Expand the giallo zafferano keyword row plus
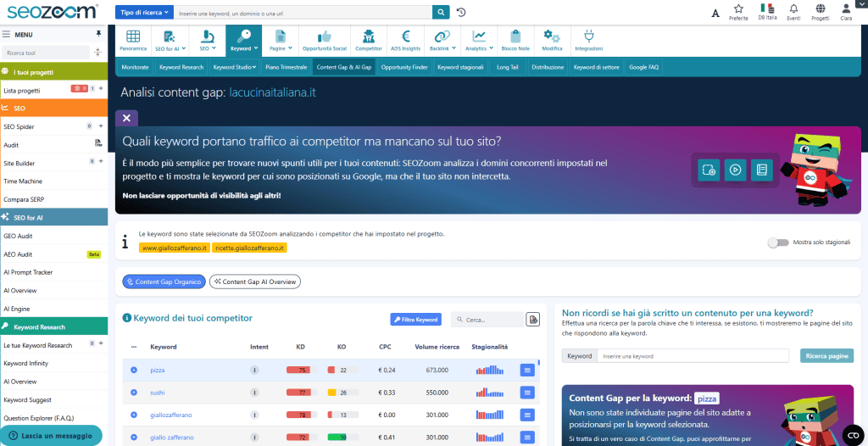Image resolution: width=868 pixels, height=446 pixels. coord(133,438)
